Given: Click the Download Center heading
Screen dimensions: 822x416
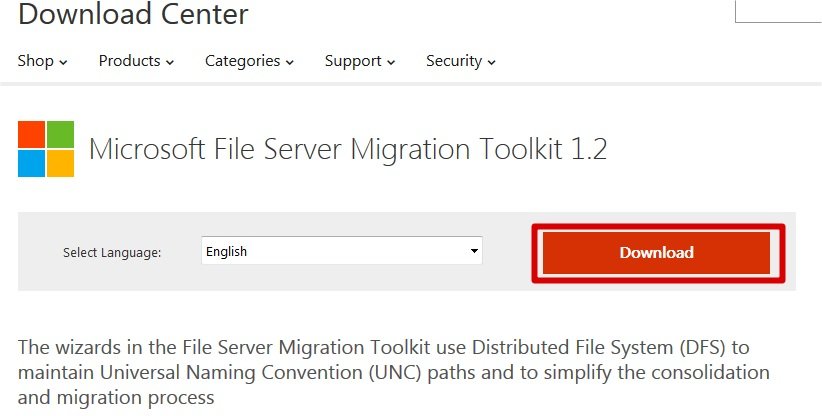Looking at the screenshot, I should (x=133, y=15).
